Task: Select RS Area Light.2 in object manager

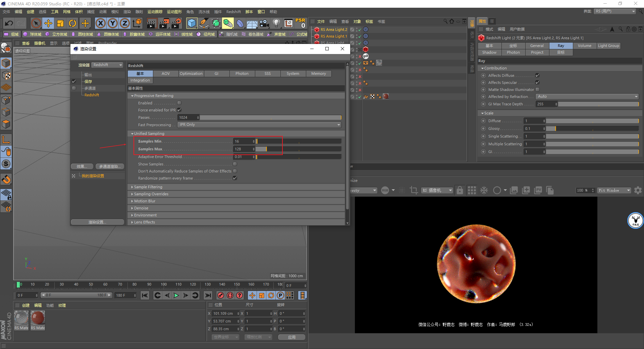Action: click(334, 30)
